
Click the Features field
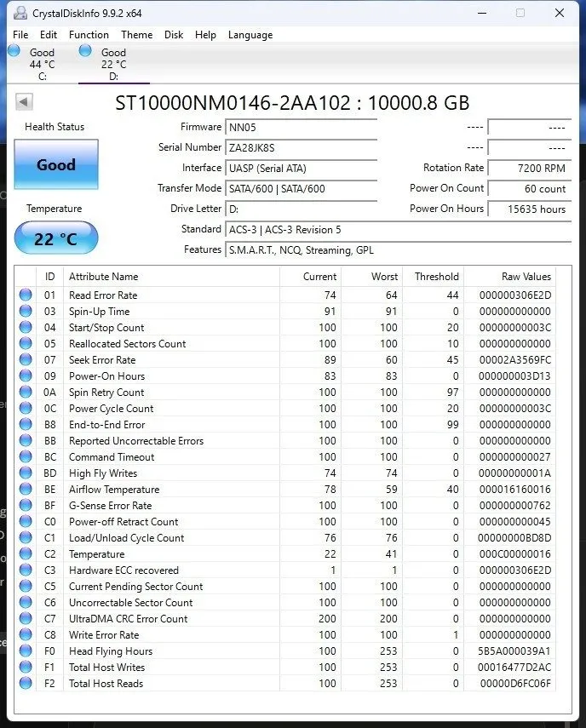tap(398, 249)
